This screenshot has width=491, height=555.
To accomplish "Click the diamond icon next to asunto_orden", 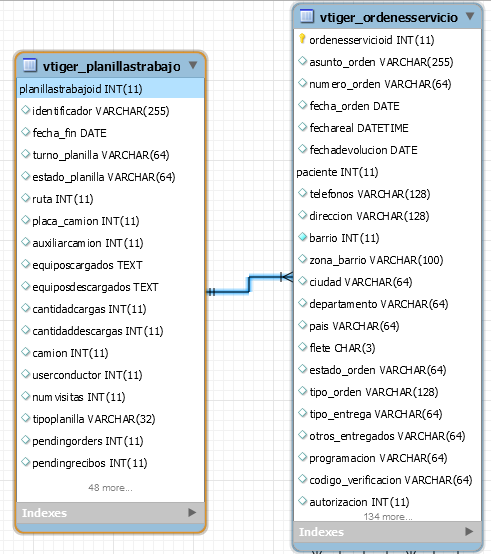I will [x=302, y=61].
